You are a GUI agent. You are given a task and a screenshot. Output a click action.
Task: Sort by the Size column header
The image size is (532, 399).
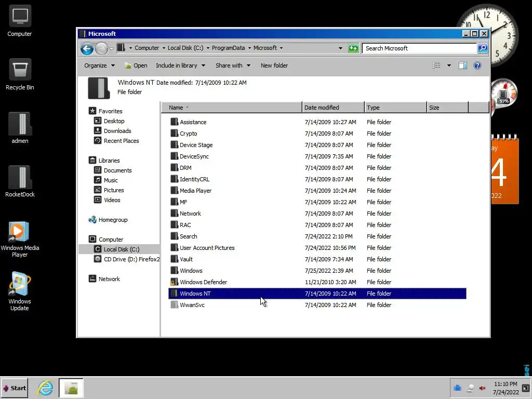tap(447, 108)
